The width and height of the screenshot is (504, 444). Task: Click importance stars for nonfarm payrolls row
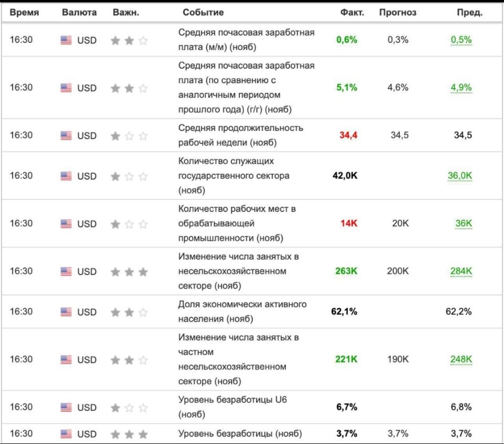point(129,272)
